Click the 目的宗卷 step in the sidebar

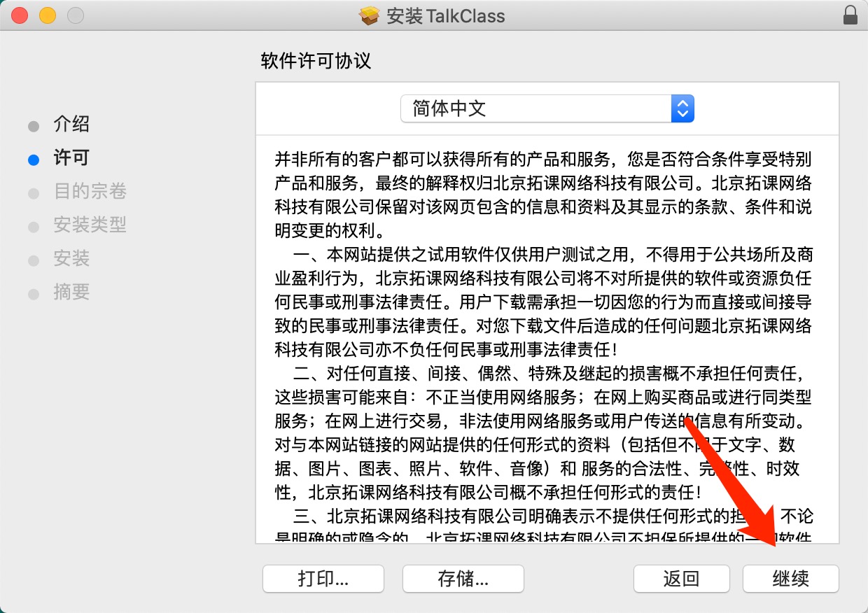click(90, 192)
